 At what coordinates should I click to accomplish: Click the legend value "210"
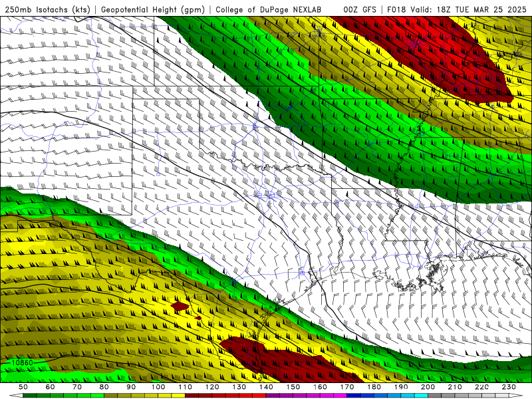click(455, 387)
